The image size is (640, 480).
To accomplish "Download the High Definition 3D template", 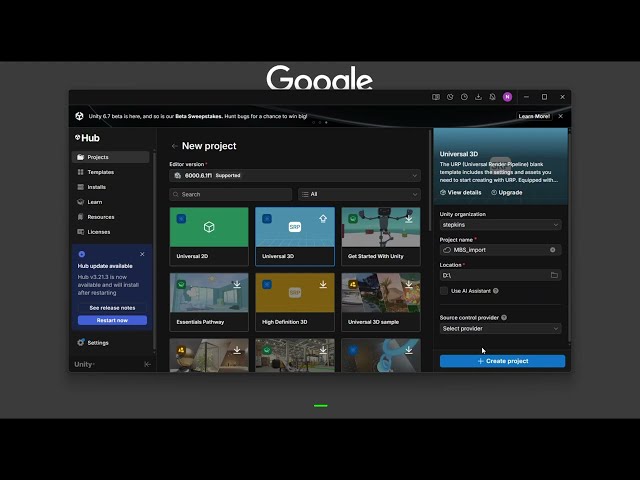I will coord(323,284).
